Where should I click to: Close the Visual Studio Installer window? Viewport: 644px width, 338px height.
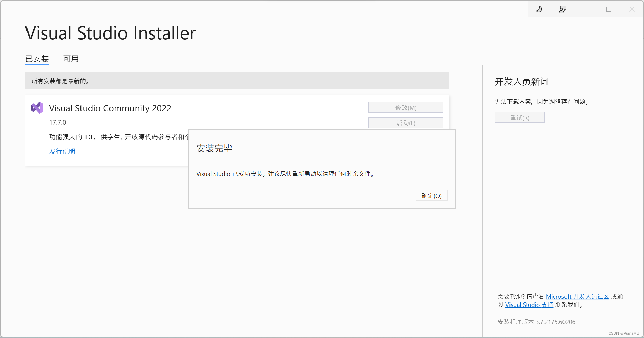(632, 9)
